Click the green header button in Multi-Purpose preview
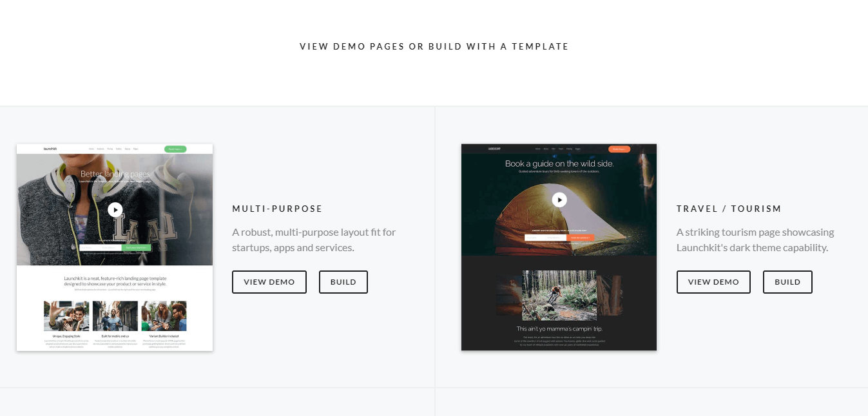This screenshot has height=416, width=868. [175, 149]
